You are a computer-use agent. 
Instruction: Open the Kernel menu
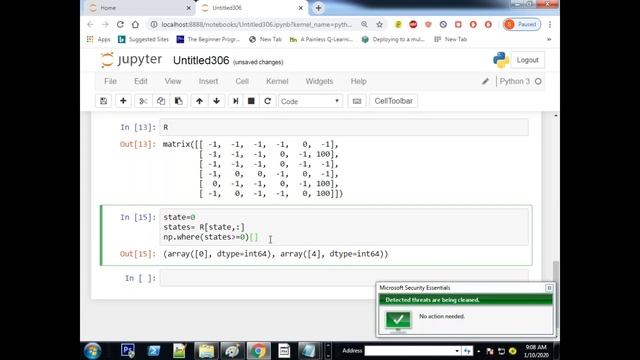point(277,81)
